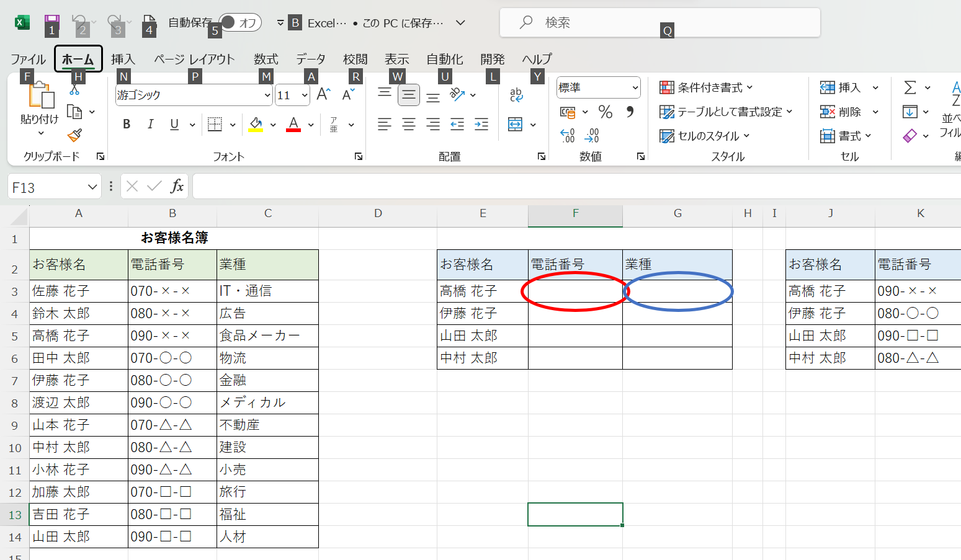Image resolution: width=961 pixels, height=560 pixels.
Task: Open the 配置 group dialog launcher
Action: tap(542, 157)
